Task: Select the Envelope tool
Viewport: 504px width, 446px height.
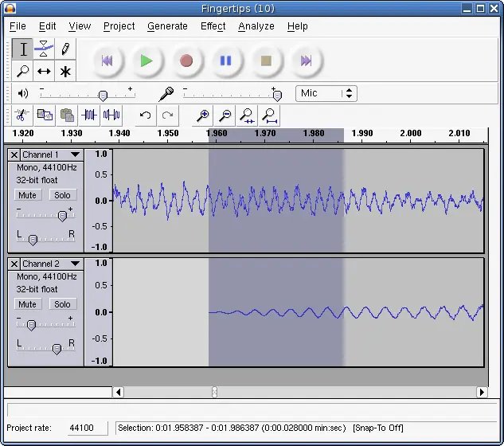Action: [x=45, y=49]
